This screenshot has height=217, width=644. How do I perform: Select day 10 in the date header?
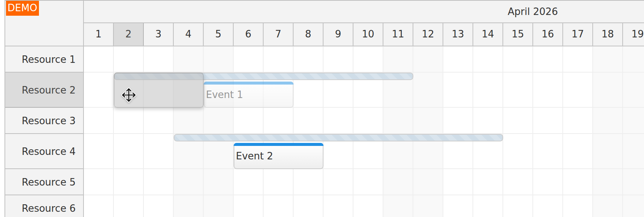click(x=368, y=34)
